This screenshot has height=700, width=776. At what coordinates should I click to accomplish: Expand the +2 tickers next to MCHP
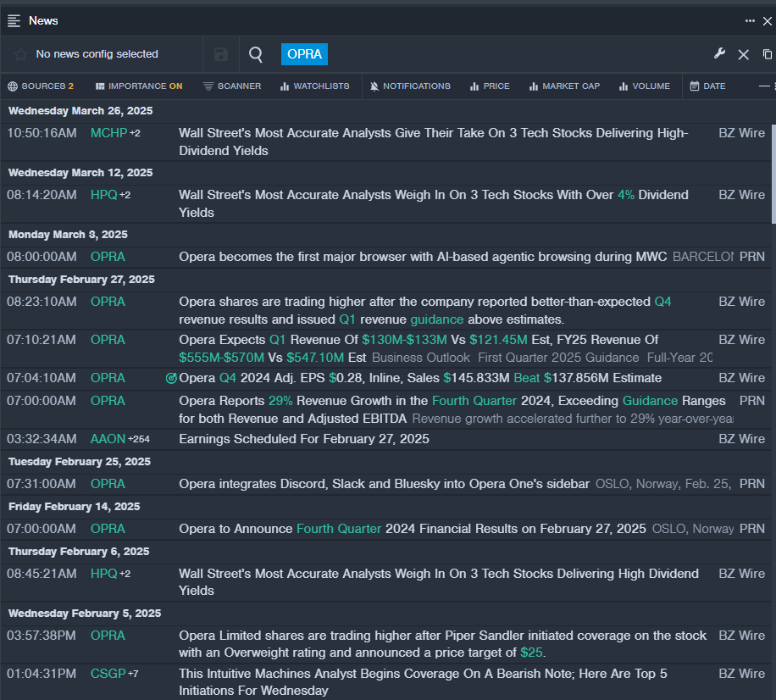click(135, 133)
